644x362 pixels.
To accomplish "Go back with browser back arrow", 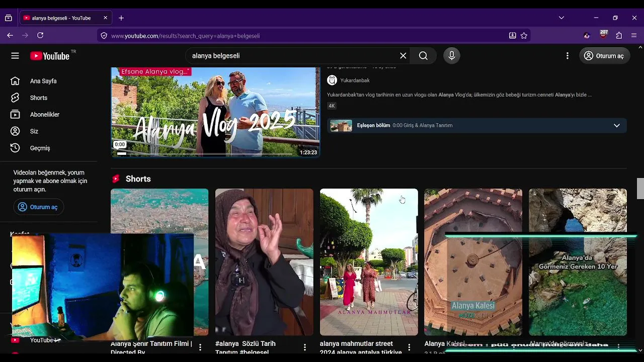I will (10, 35).
